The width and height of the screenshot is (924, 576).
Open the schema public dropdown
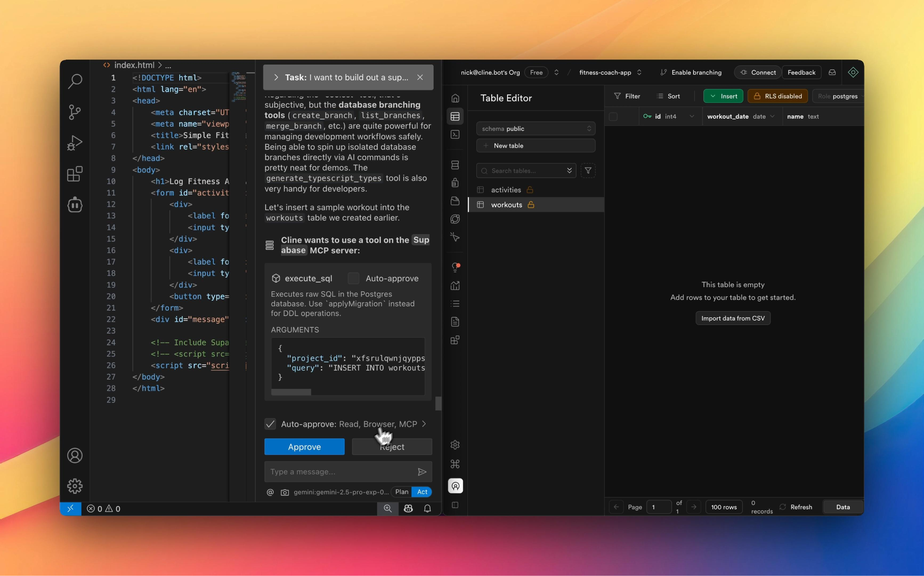(536, 129)
